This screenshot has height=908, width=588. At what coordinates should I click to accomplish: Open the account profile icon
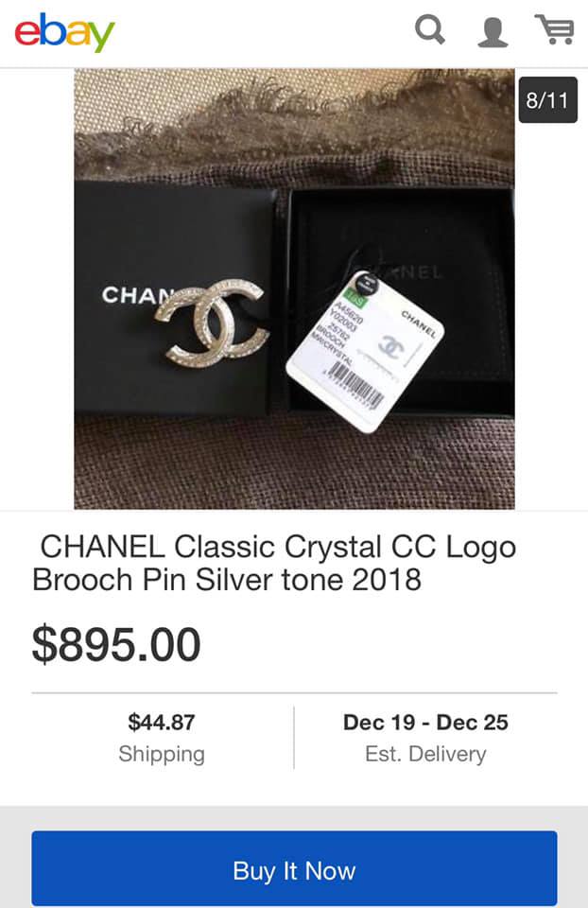(493, 31)
